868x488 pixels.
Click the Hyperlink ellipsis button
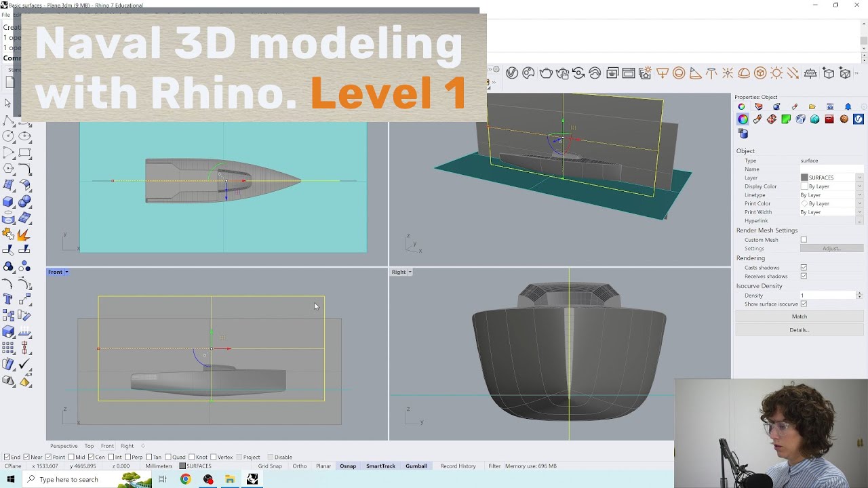(x=859, y=221)
